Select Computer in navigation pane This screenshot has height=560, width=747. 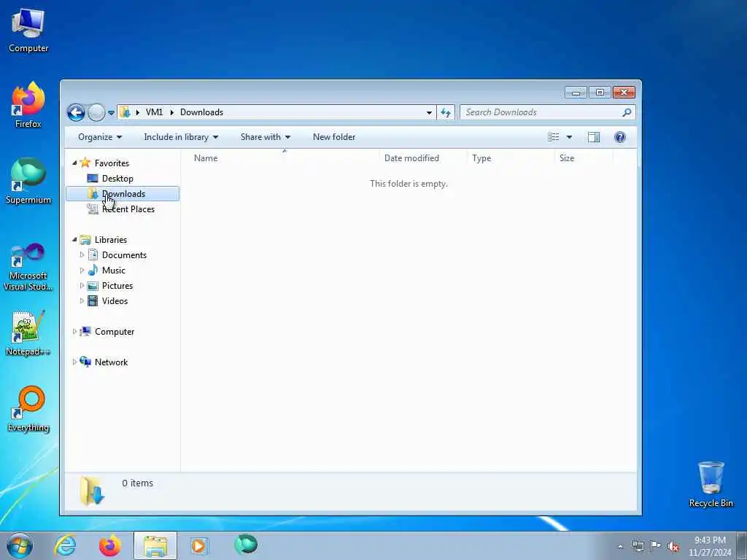coord(115,332)
